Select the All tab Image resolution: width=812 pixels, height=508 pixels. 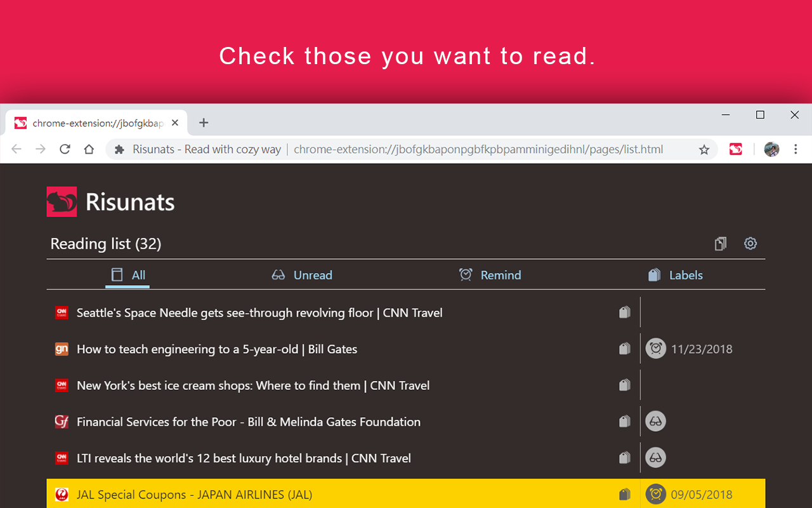(x=128, y=275)
